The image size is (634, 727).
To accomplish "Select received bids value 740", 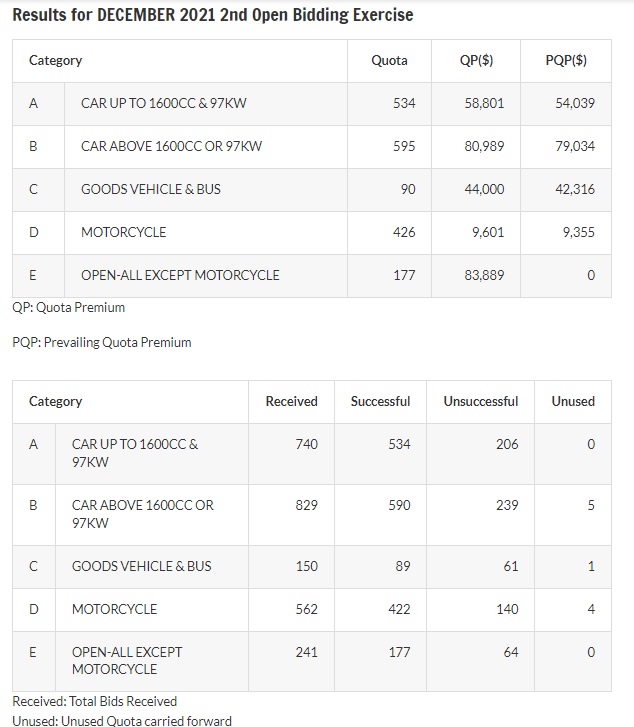I will click(x=307, y=444).
